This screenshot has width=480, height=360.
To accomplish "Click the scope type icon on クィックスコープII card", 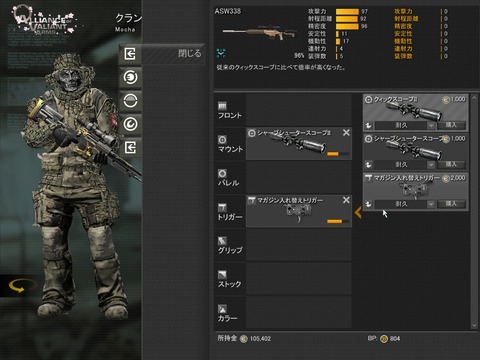I will pos(368,99).
